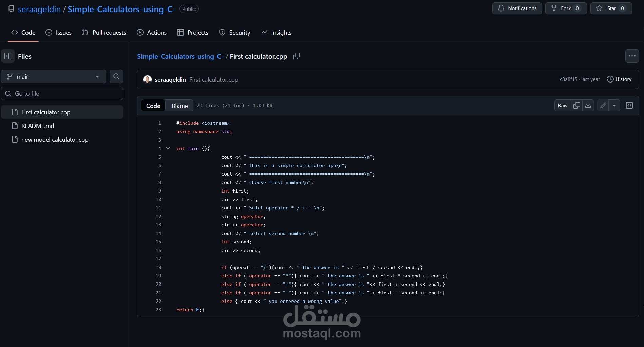This screenshot has height=347, width=644.
Task: Open more edit options dropdown arrow
Action: point(614,105)
